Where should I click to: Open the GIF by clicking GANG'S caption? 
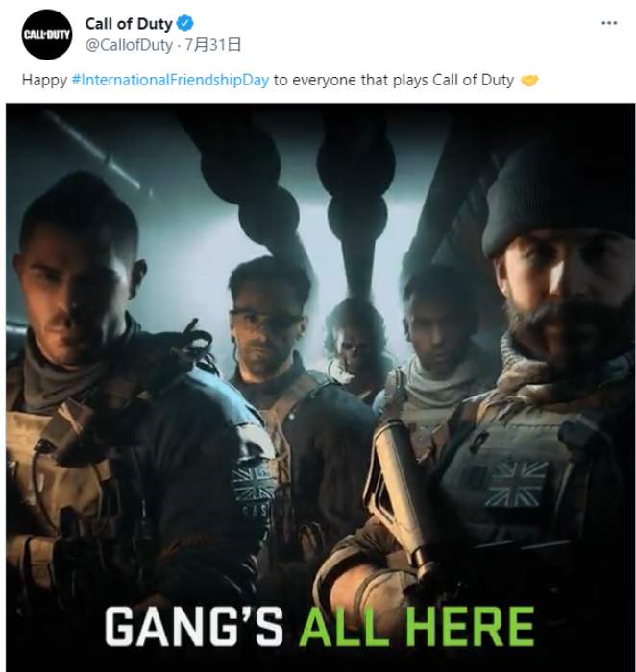click(194, 627)
